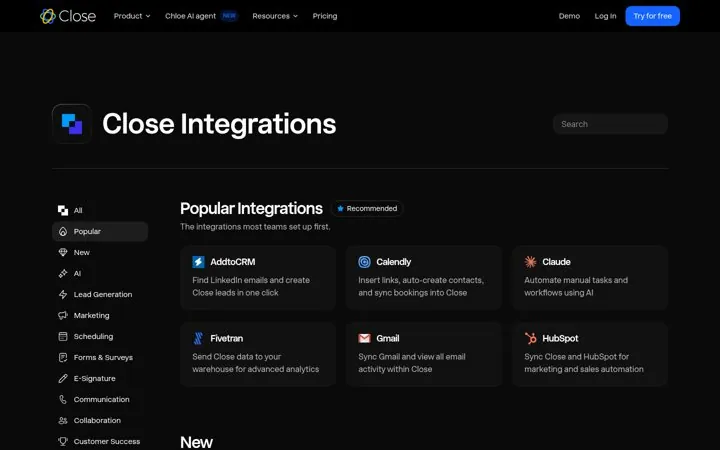Click 'Sync Close and HubSpot for' text

(577, 357)
